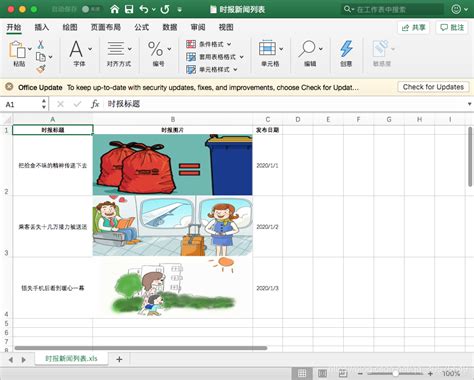Screen dimensions: 474x380
Task: Click the Check for Updates button
Action: (x=433, y=87)
